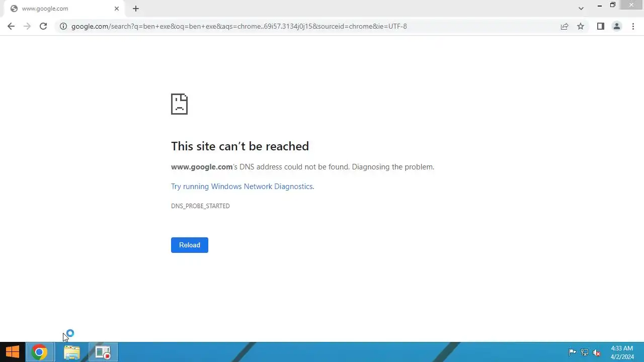The width and height of the screenshot is (644, 362).
Task: Open File Explorer from the taskbar
Action: point(71,352)
